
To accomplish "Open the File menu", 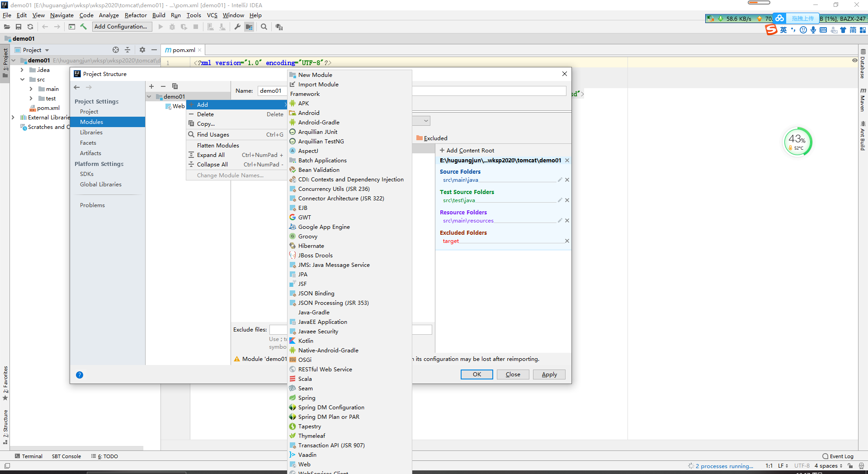I will 7,15.
